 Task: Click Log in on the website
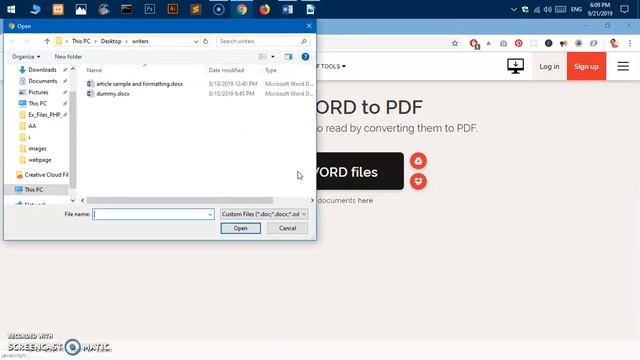[x=549, y=67]
